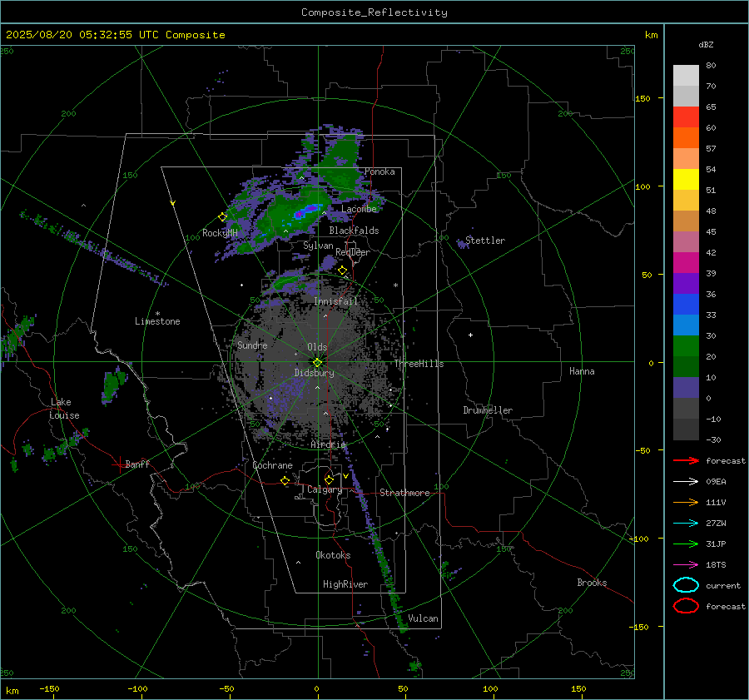This screenshot has height=700, width=749.
Task: Click the yellow diamond marker near Cochrane
Action: 285,480
